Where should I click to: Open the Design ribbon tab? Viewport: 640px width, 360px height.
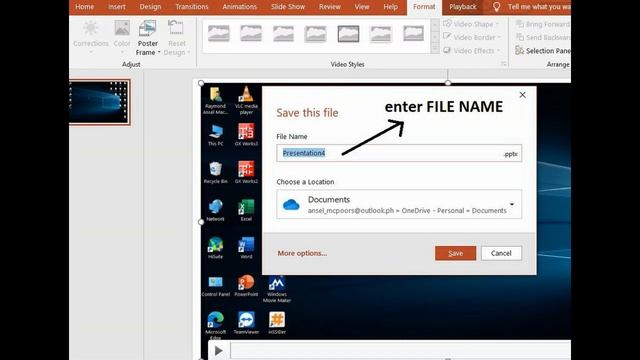[x=150, y=7]
